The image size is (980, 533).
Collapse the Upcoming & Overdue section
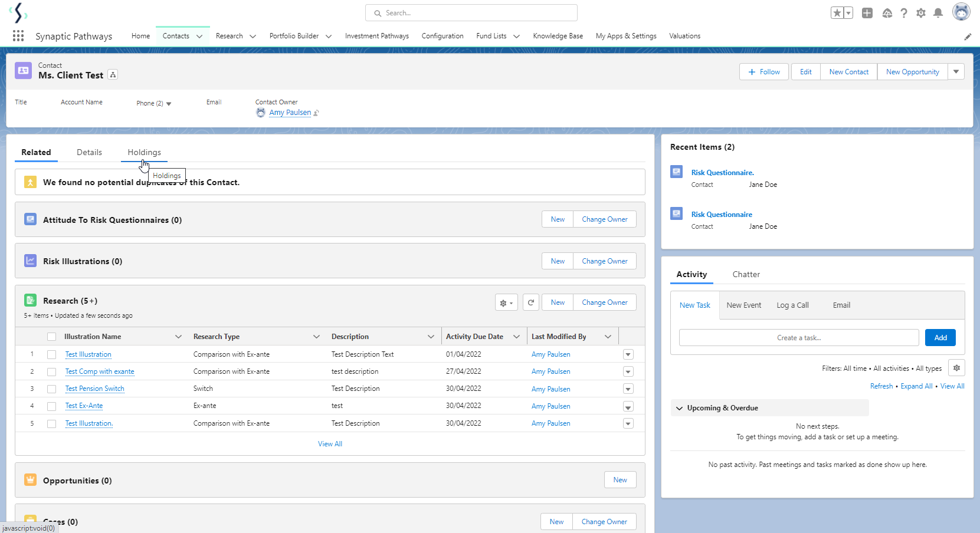click(x=680, y=408)
